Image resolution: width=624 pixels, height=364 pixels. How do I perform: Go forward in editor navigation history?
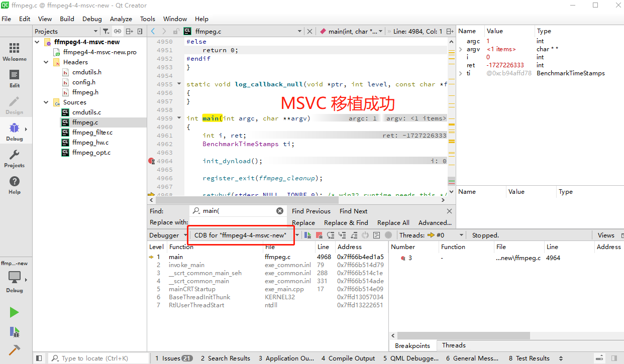pyautogui.click(x=164, y=31)
